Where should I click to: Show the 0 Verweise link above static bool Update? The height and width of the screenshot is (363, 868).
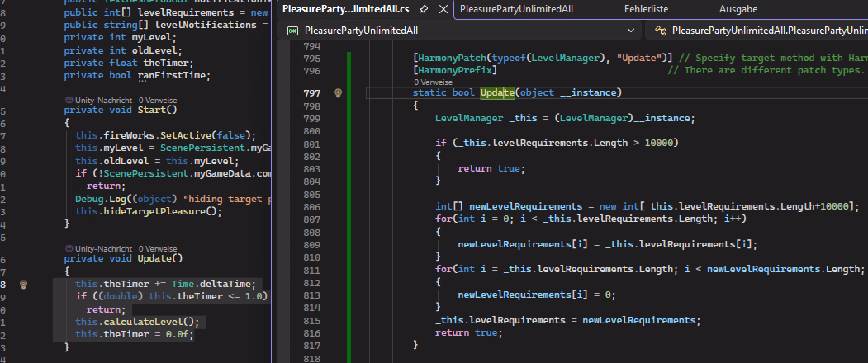pos(433,82)
